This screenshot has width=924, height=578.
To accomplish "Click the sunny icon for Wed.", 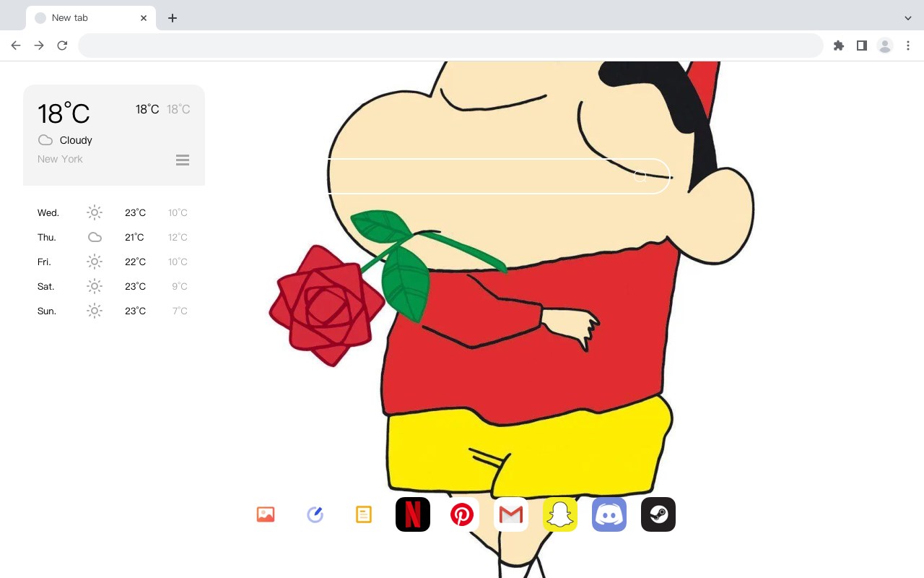I will tap(95, 212).
